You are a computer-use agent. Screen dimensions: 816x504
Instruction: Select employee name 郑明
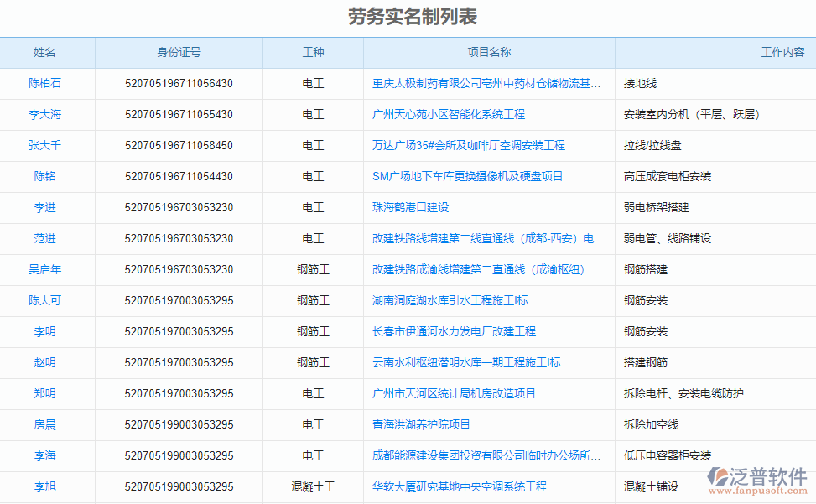click(x=47, y=393)
